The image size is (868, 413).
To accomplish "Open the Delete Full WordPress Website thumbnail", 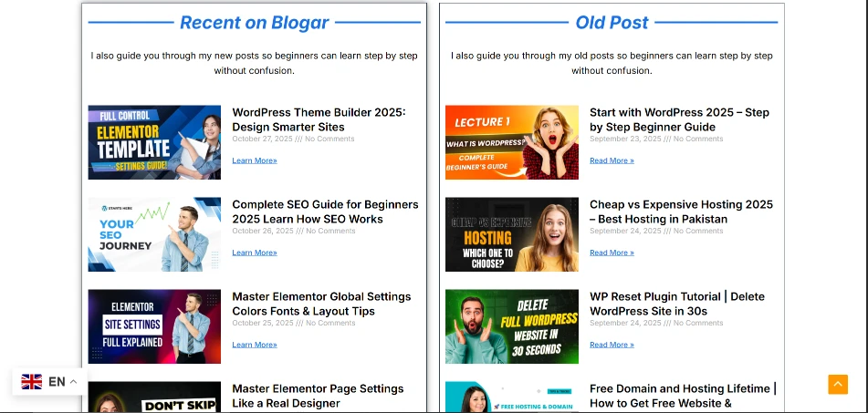I will [x=512, y=326].
